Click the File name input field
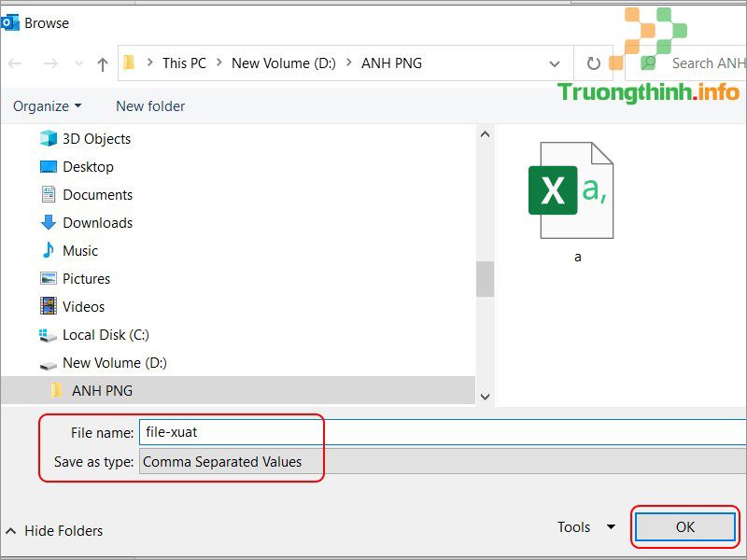This screenshot has width=747, height=560. point(443,432)
